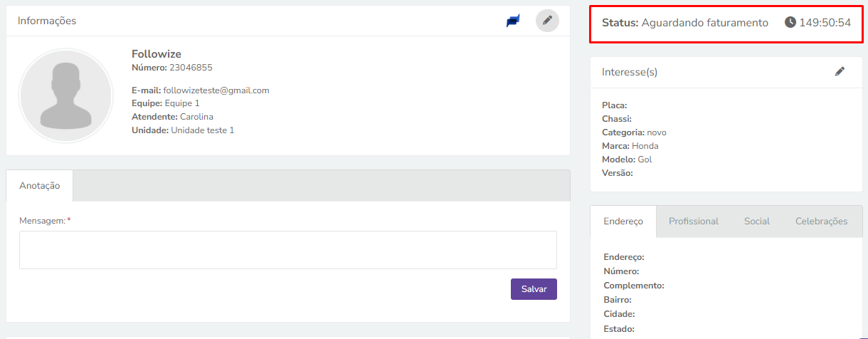Save the note with the Salvar button

pyautogui.click(x=534, y=289)
